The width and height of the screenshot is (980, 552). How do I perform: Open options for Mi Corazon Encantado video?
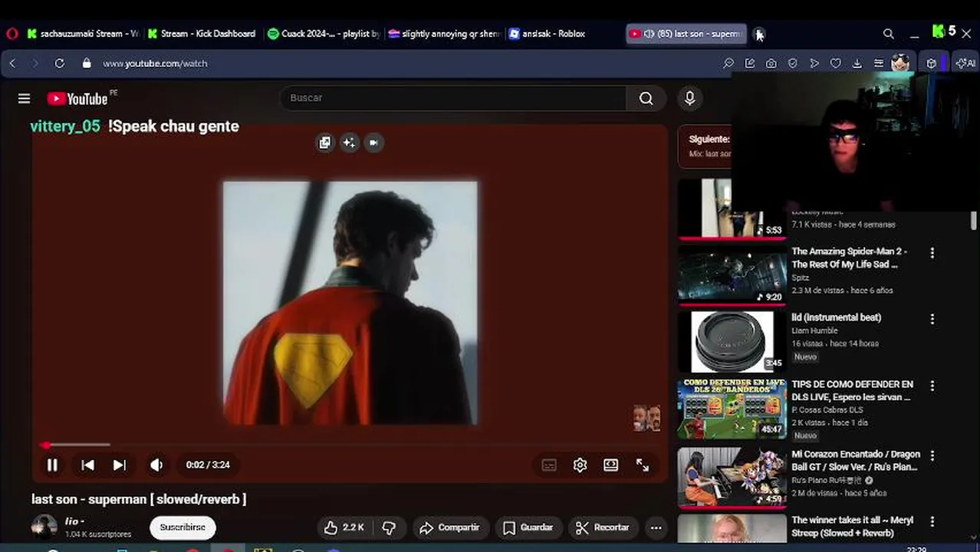coord(932,455)
